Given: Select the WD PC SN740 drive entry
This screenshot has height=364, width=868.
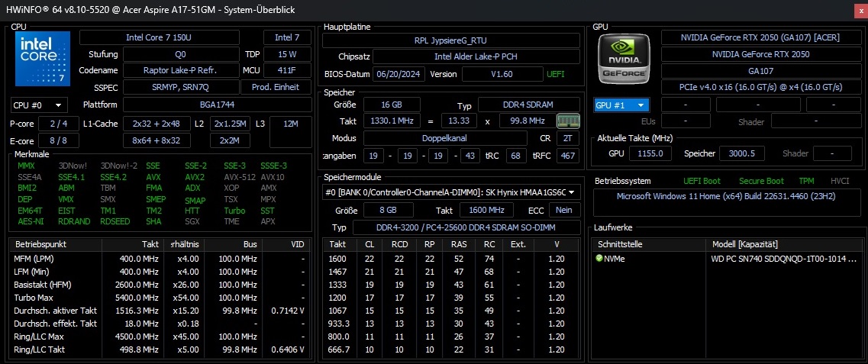Looking at the screenshot, I should (782, 259).
